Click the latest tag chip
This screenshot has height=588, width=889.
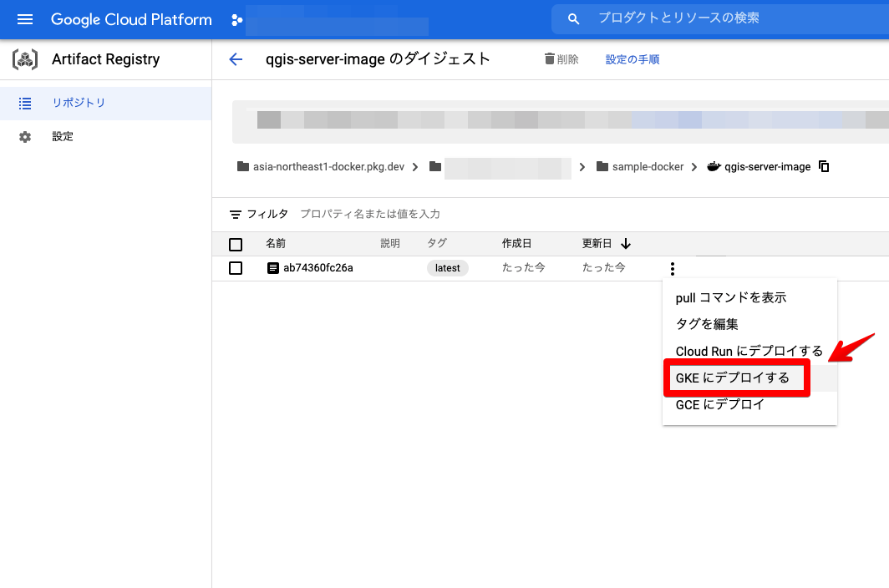447,267
